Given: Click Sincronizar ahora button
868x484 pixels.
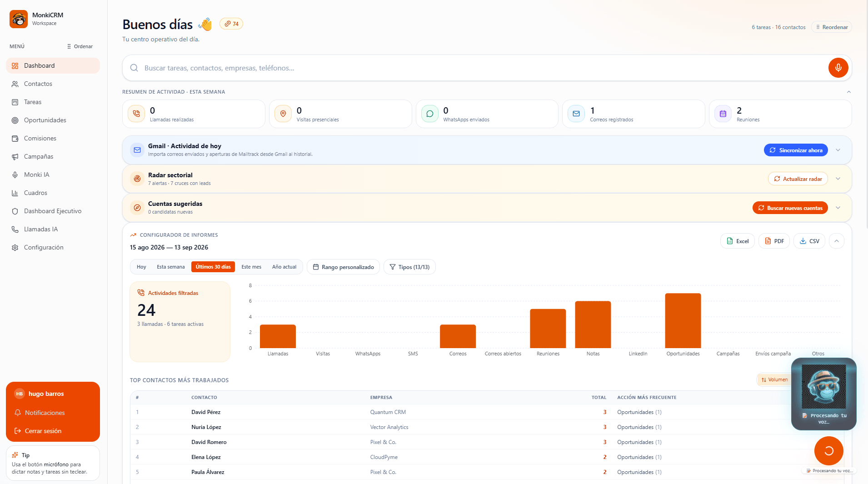Looking at the screenshot, I should pos(796,150).
